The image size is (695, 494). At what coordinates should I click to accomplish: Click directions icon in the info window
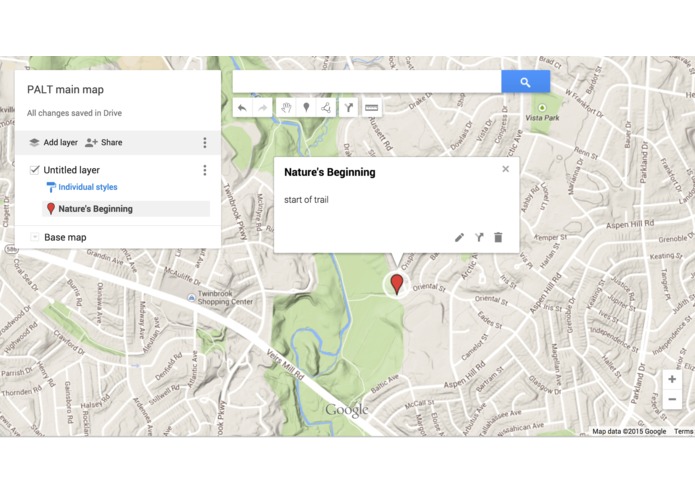coord(479,237)
